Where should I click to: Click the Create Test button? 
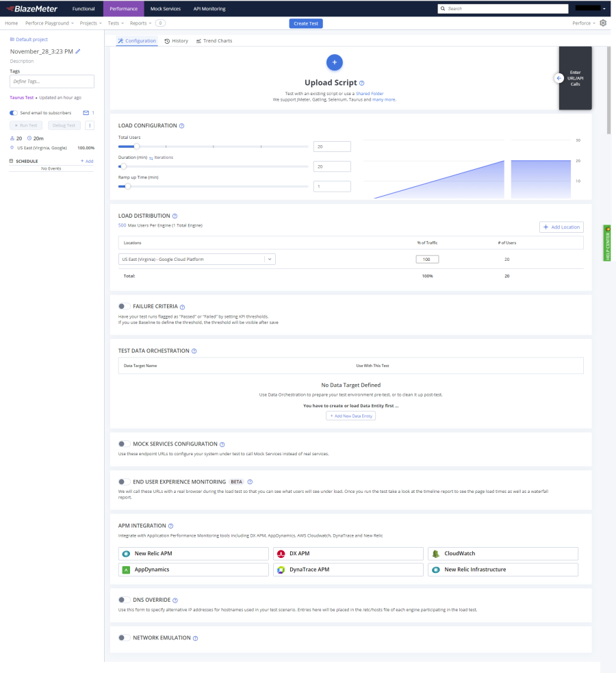pos(305,23)
